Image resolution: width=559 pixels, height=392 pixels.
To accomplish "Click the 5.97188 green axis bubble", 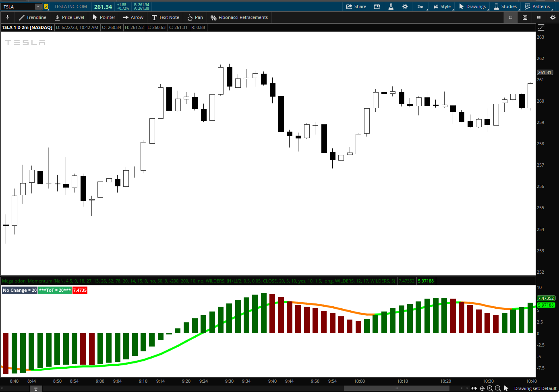I will point(546,305).
